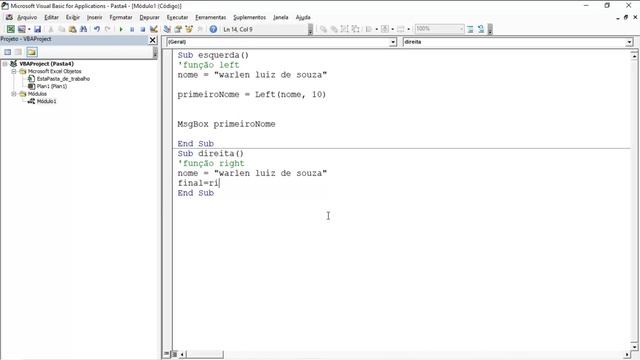Image resolution: width=640 pixels, height=360 pixels.
Task: Click the horizontal scrollbar left arrow
Action: [182, 354]
